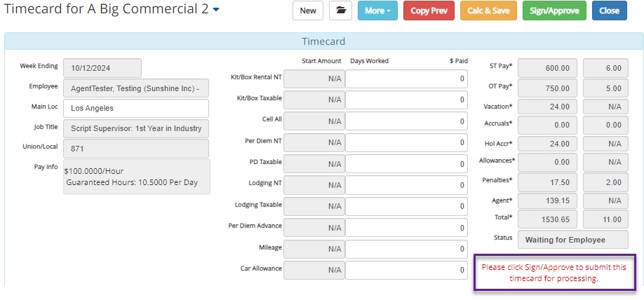Click Kit/Box Rental NT start amount
644x300 pixels.
click(314, 79)
